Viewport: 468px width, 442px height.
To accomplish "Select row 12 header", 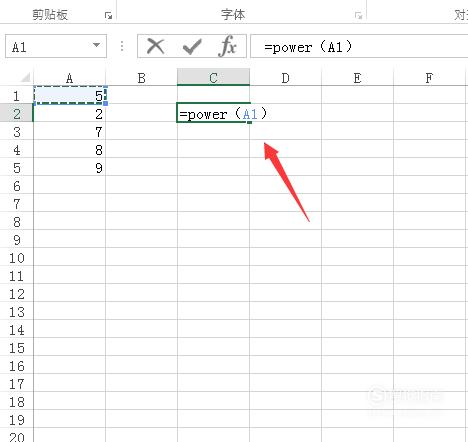I will (16, 294).
